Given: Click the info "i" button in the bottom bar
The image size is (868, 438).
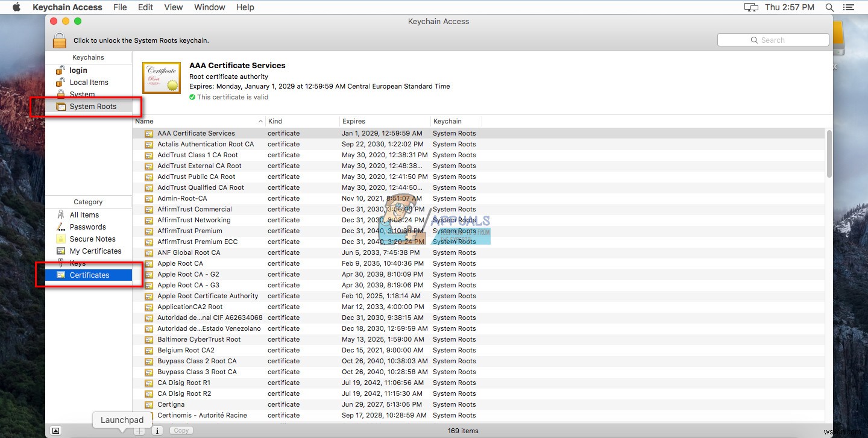Looking at the screenshot, I should [x=157, y=431].
